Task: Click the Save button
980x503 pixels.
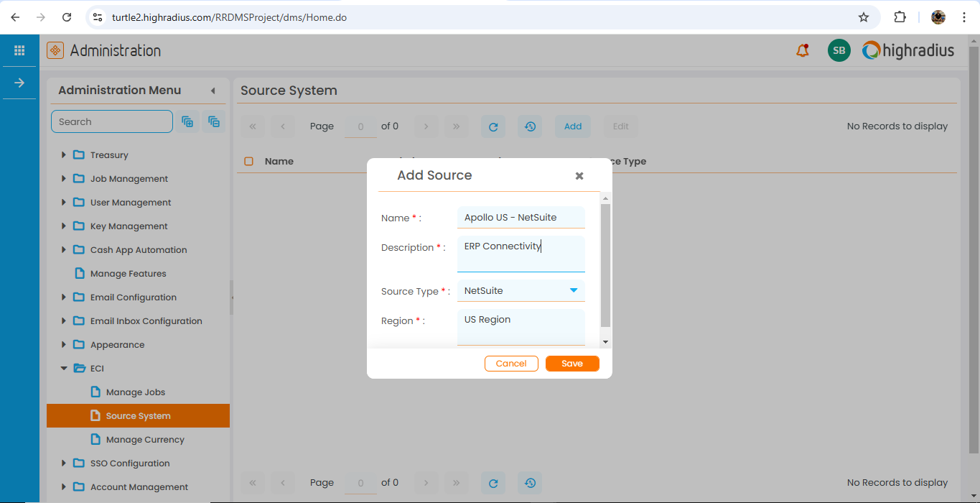Action: click(572, 364)
